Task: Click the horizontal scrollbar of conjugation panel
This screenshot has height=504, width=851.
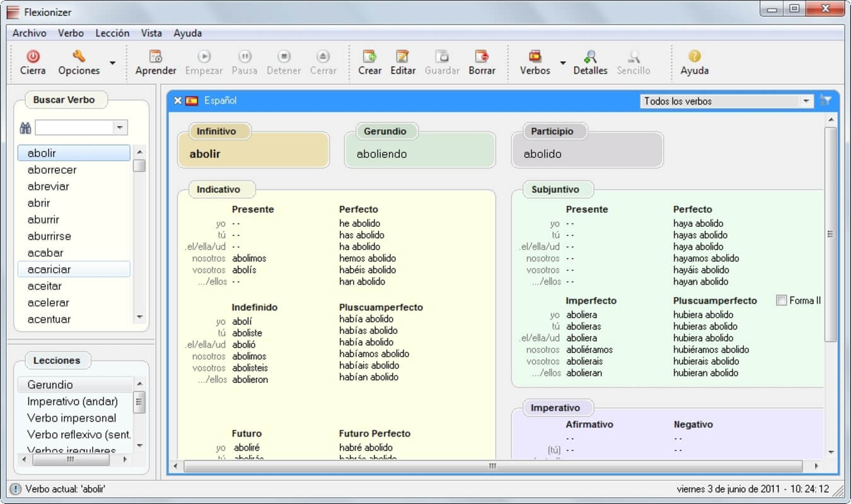Action: pos(492,466)
